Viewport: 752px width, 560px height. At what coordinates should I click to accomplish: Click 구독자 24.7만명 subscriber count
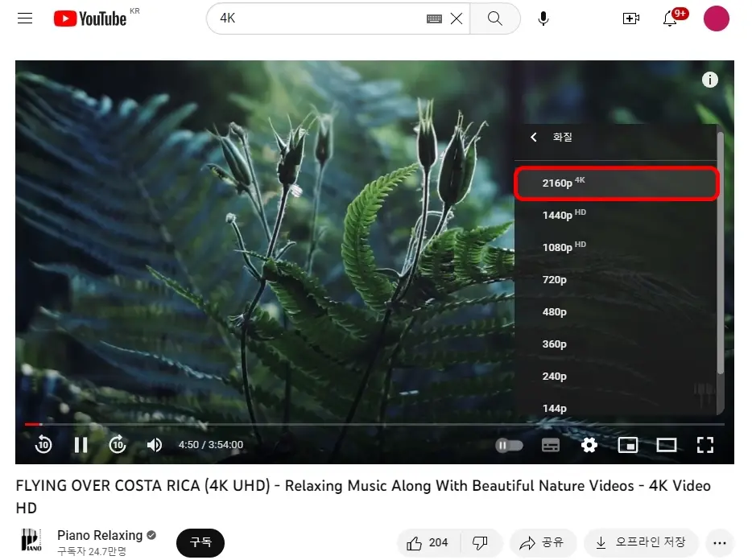(92, 551)
